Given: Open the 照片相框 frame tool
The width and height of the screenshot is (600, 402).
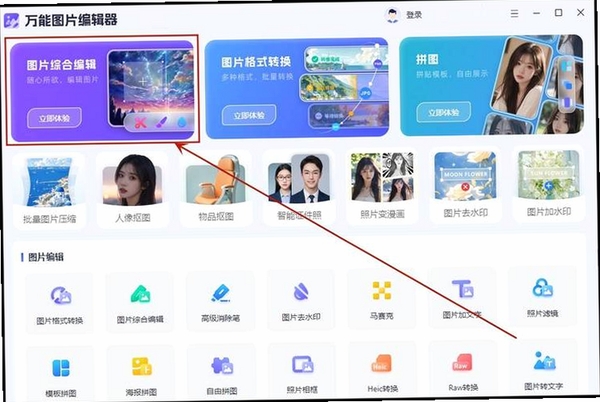Looking at the screenshot, I should point(302,371).
